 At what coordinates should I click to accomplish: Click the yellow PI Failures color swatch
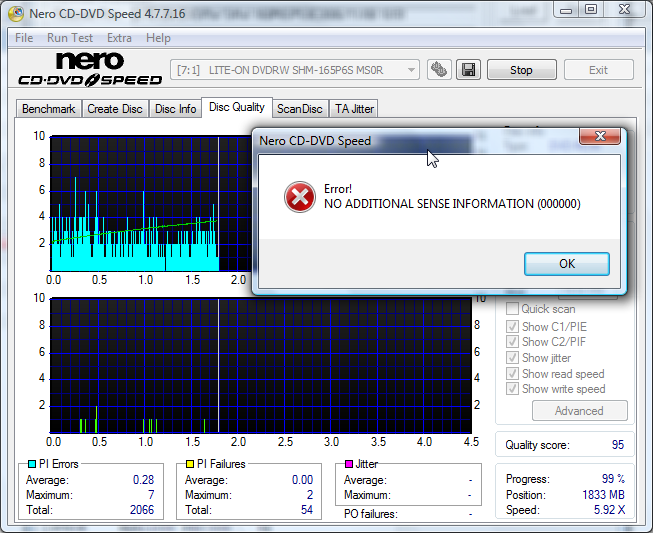click(x=190, y=464)
